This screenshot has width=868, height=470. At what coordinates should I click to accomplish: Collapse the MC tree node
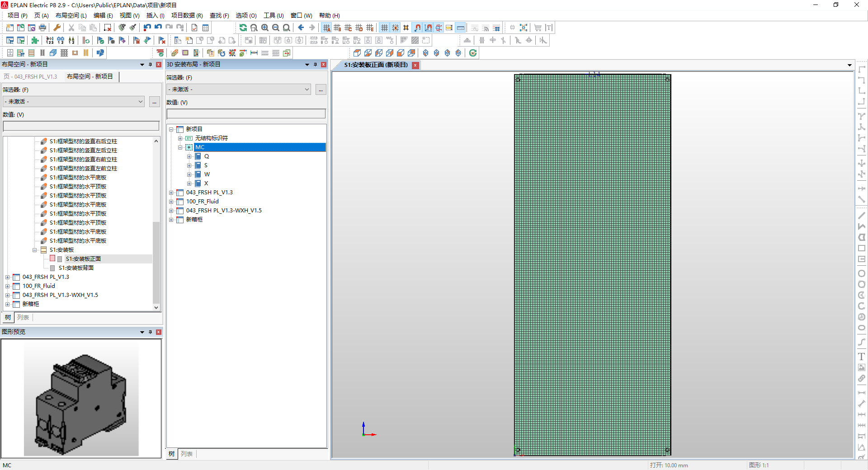pos(181,147)
